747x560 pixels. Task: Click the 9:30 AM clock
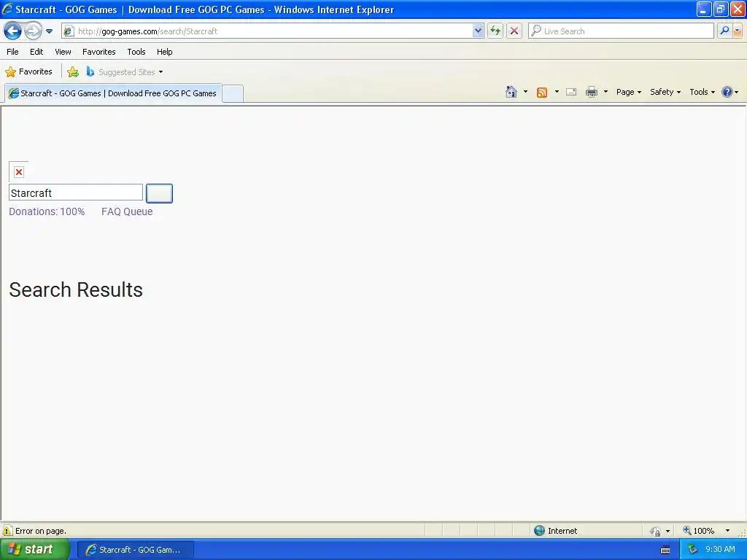click(x=720, y=549)
